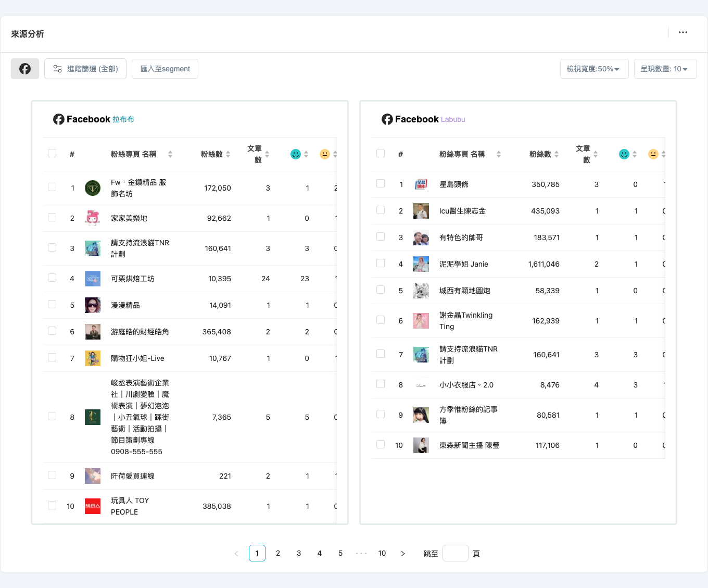Viewport: 708px width, 588px height.
Task: Toggle select-all checkbox in 拉布布 table
Action: click(x=52, y=153)
